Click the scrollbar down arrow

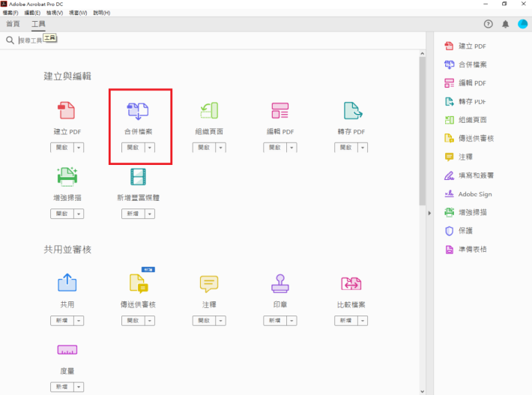click(x=422, y=391)
